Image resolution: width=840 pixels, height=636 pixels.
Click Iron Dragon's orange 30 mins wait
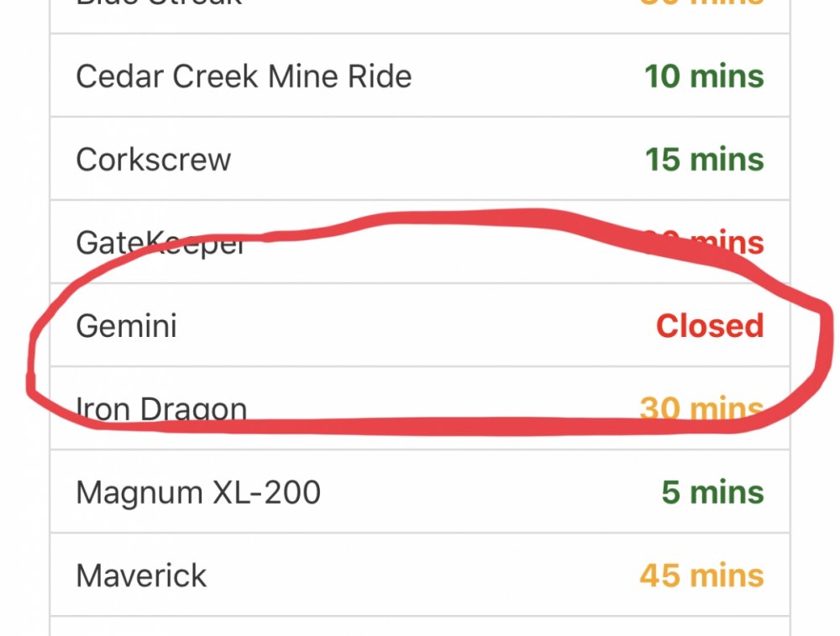point(701,408)
